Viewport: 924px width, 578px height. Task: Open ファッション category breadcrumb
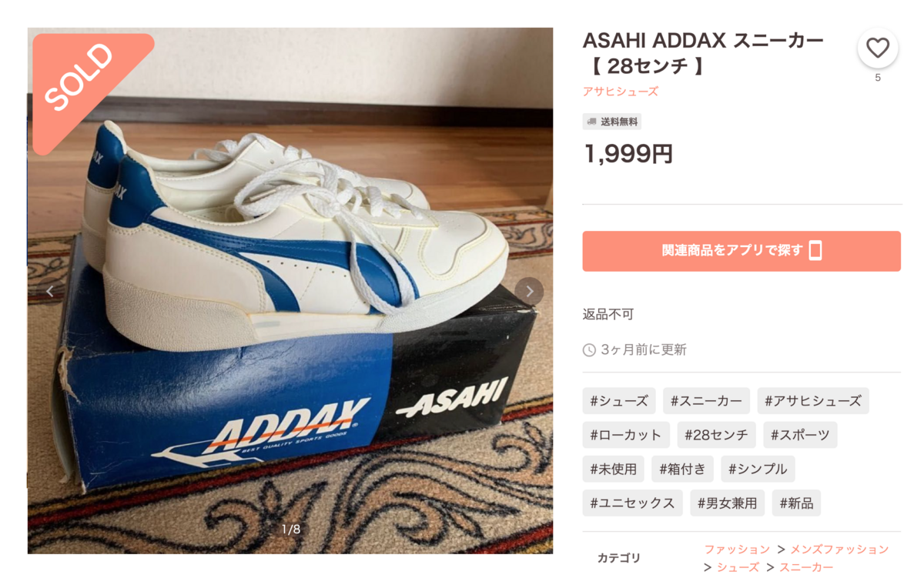tap(737, 550)
